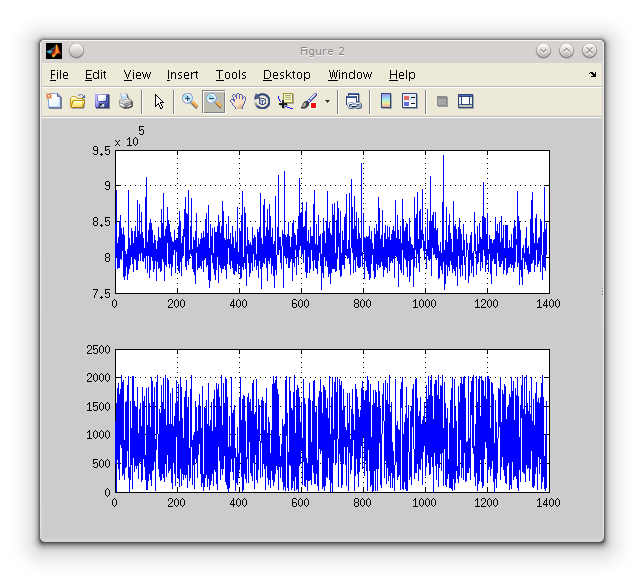The image size is (644, 582).
Task: Show Plot Tools and dock figure icon
Action: pyautogui.click(x=465, y=101)
